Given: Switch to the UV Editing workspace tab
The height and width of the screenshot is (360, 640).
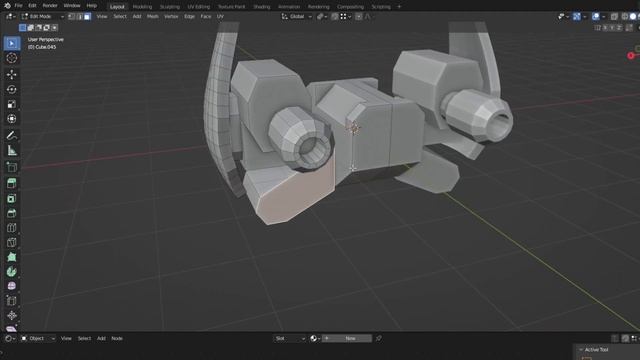Looking at the screenshot, I should click(199, 7).
